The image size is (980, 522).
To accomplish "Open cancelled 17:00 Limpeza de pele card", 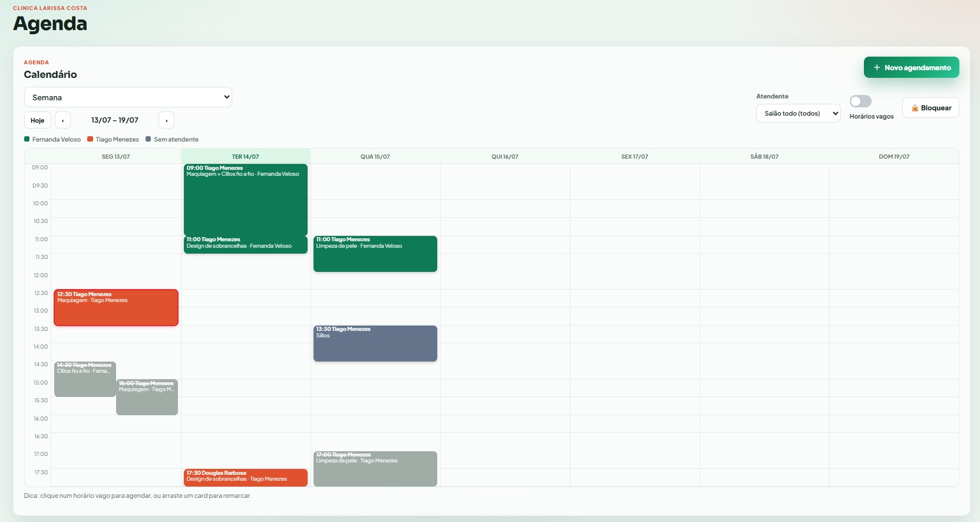I will pyautogui.click(x=375, y=469).
